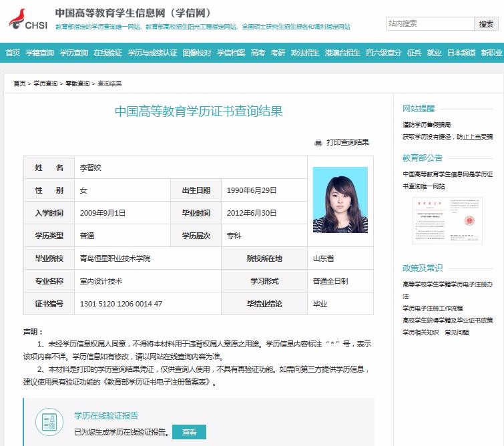The image size is (504, 446).
Task: Click the 学历在线验证报告 document icon
Action: point(49,422)
